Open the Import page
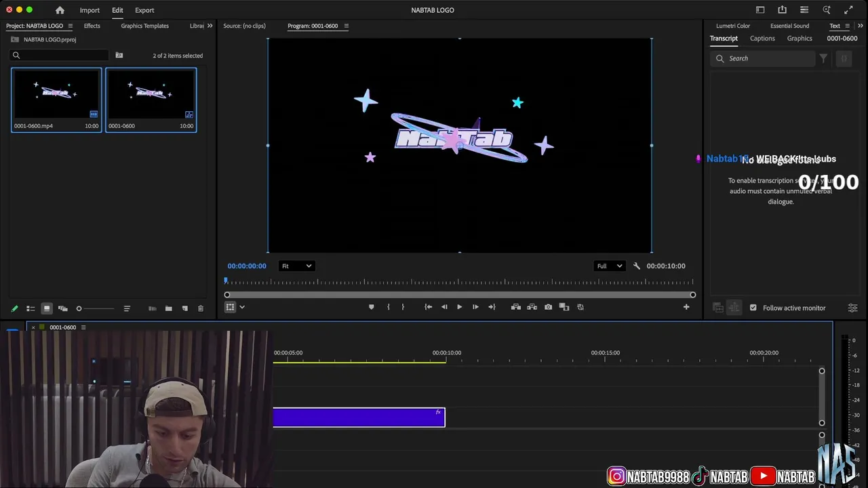 click(90, 10)
